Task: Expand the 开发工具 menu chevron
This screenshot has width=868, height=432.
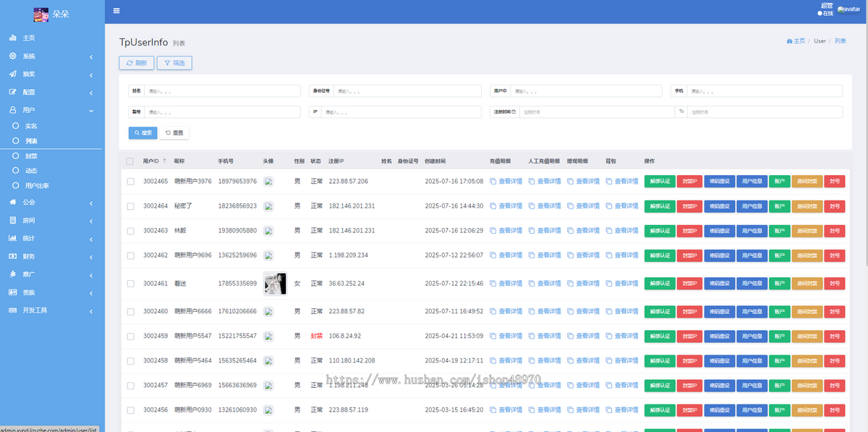Action: click(90, 310)
